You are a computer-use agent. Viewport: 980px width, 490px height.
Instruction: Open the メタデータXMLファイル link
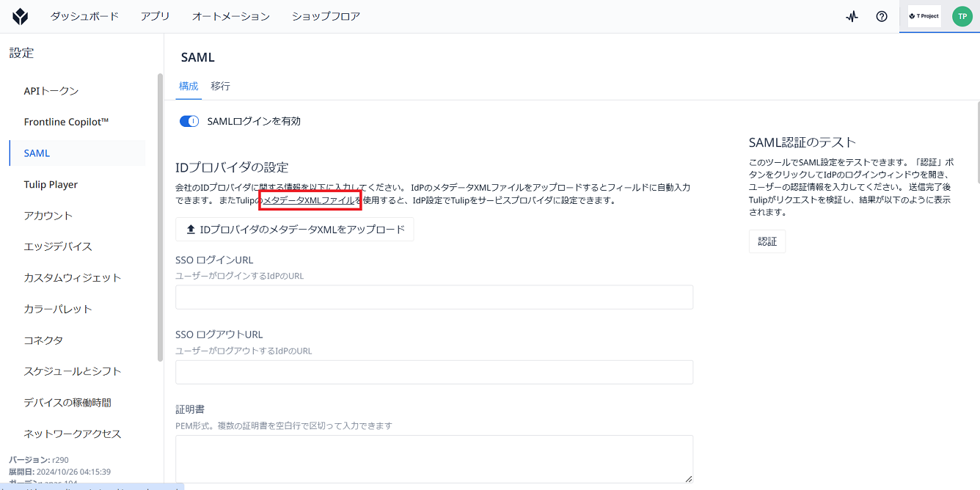pyautogui.click(x=309, y=200)
